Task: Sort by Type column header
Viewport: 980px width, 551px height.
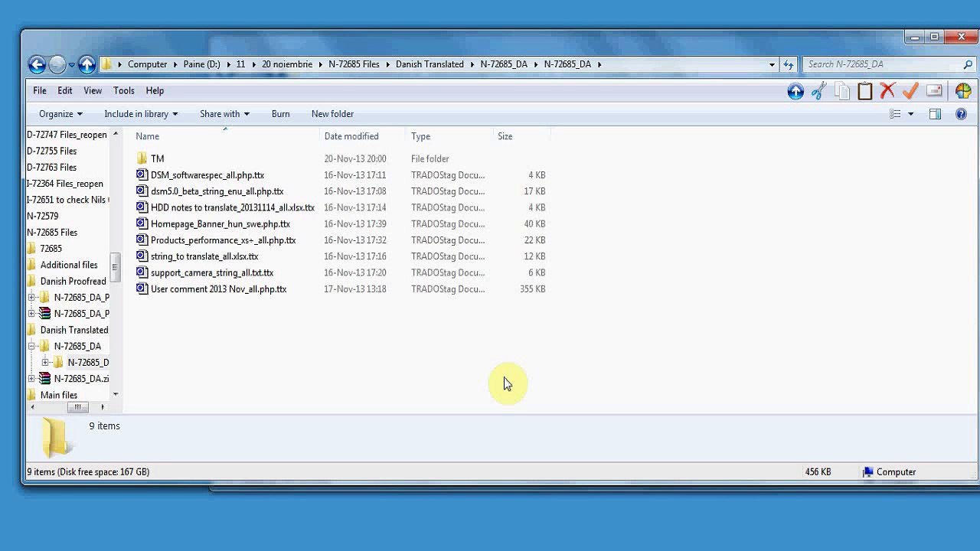Action: coord(420,136)
